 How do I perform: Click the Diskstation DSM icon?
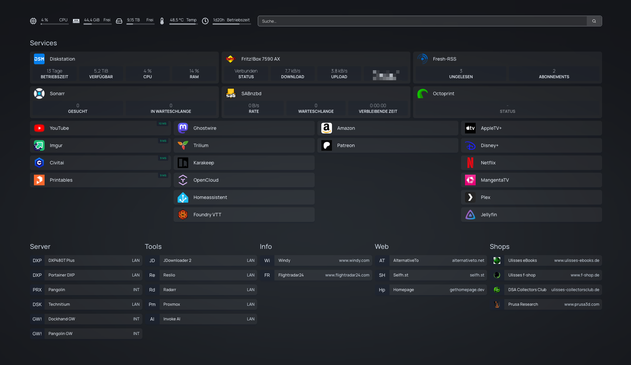coord(39,59)
